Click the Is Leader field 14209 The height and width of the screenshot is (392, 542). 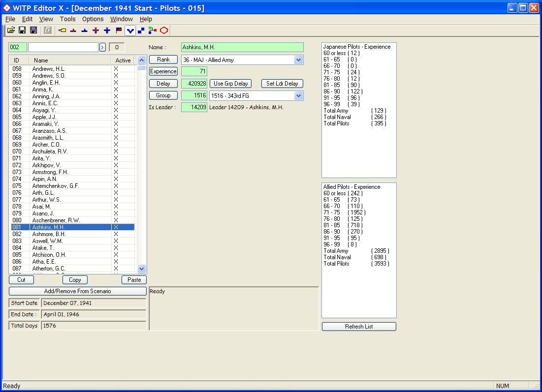tap(194, 107)
